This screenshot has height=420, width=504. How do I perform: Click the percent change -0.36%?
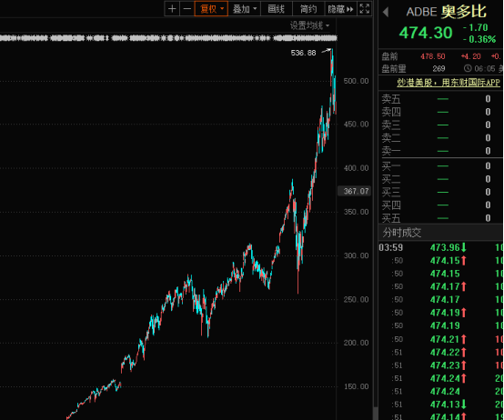(479, 39)
